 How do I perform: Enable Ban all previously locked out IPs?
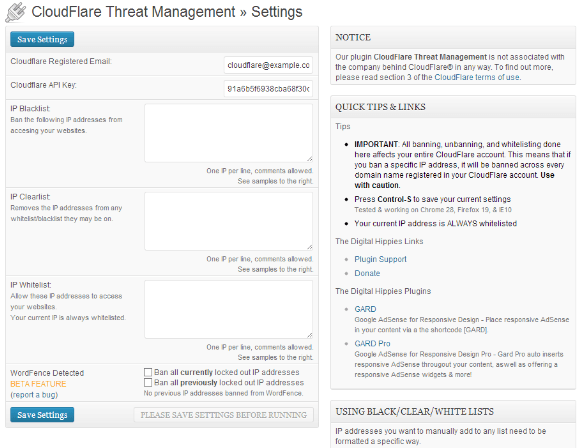click(148, 382)
